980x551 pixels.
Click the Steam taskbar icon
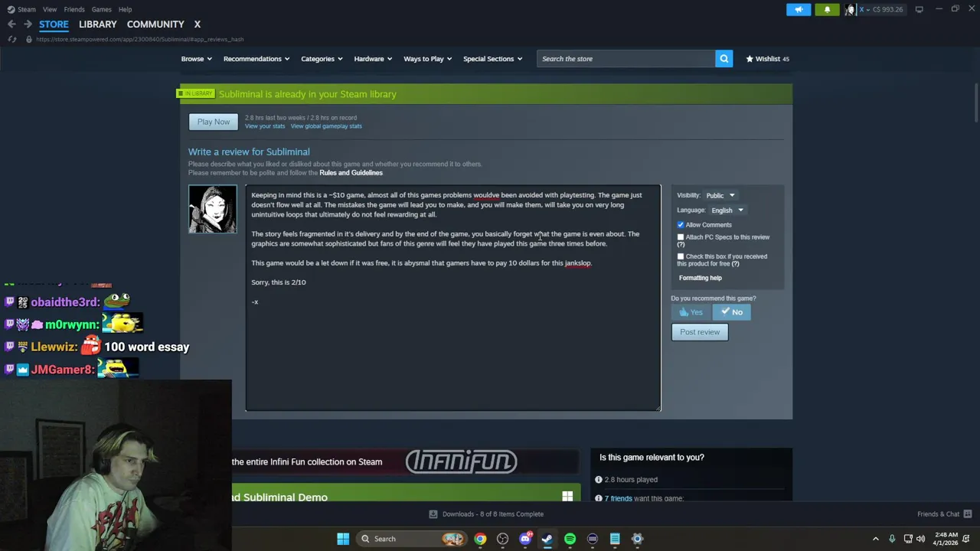547,539
